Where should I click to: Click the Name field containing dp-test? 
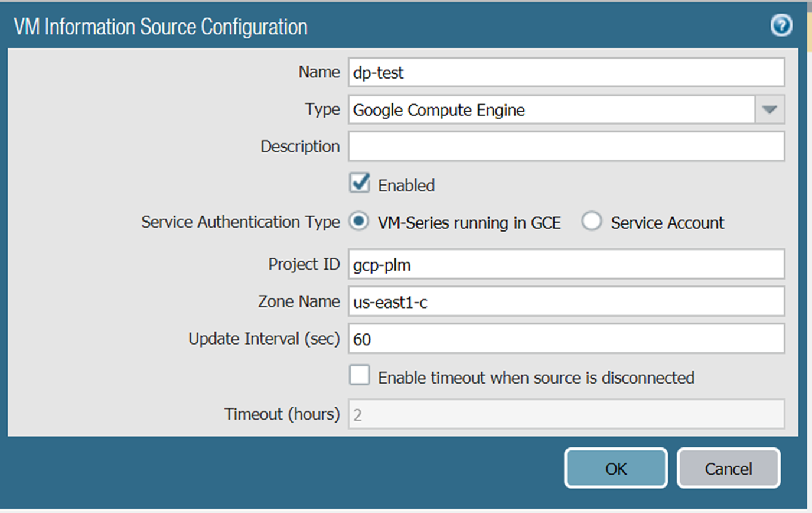[x=566, y=73]
